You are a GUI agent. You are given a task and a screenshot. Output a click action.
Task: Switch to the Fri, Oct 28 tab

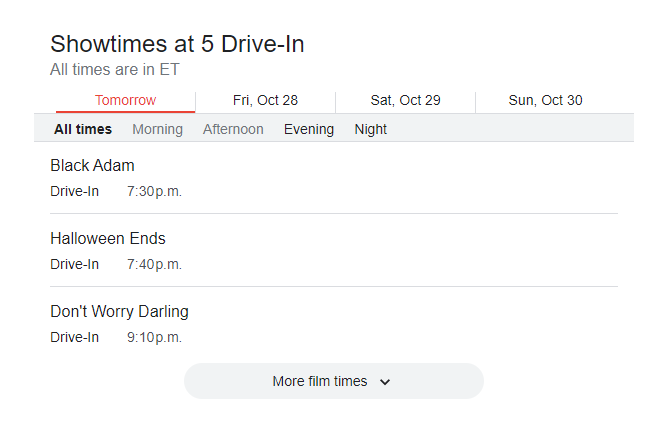coord(265,100)
